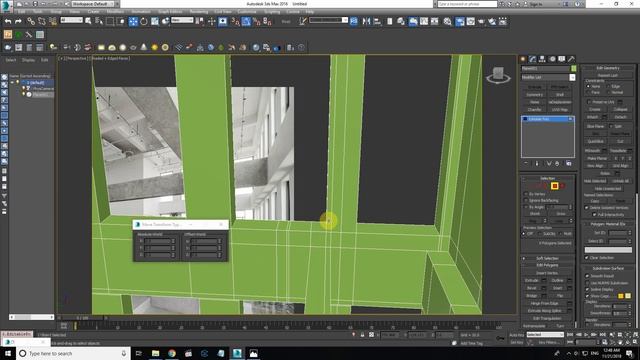Open the Motion panel tab
This screenshot has height=360, width=640.
pos(552,59)
